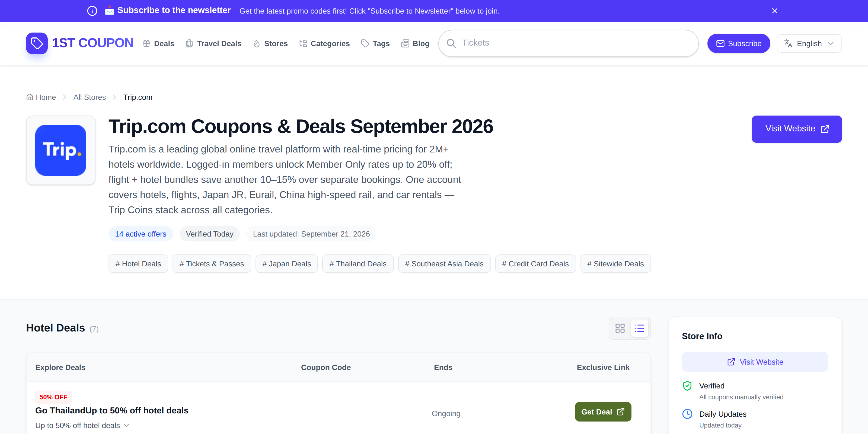Viewport: 868px width, 434px height.
Task: Click the envelope icon in Subscribe button
Action: coord(720,43)
